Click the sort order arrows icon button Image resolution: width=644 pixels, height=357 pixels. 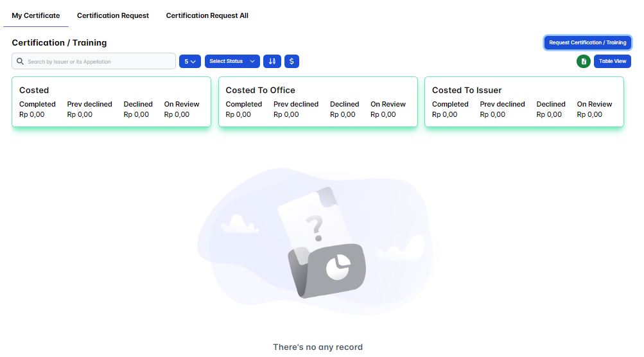272,61
